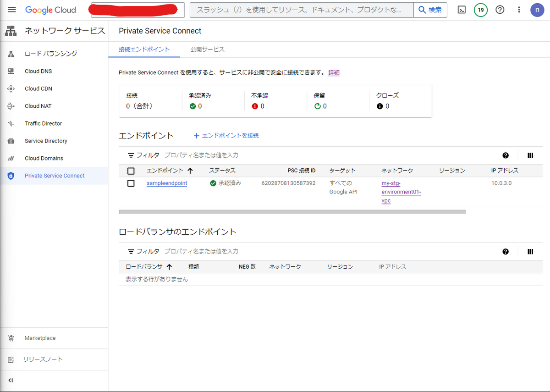
Task: Focus the top resource search field
Action: (302, 10)
